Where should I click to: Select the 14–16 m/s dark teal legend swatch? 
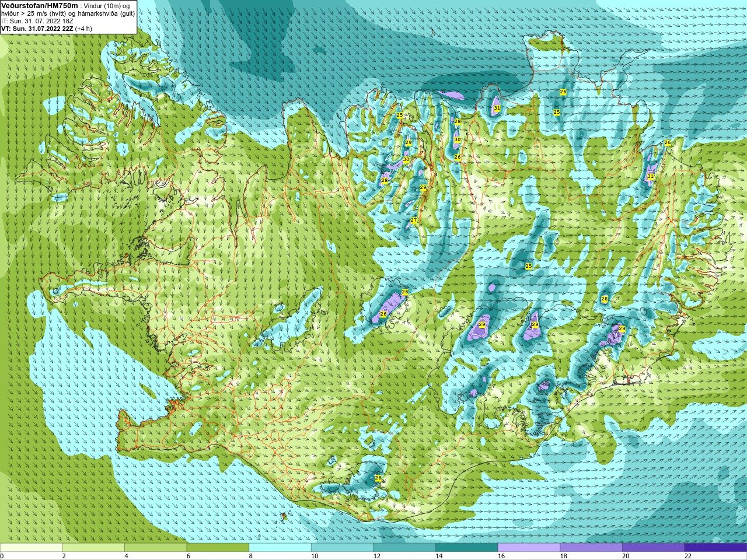(x=466, y=547)
